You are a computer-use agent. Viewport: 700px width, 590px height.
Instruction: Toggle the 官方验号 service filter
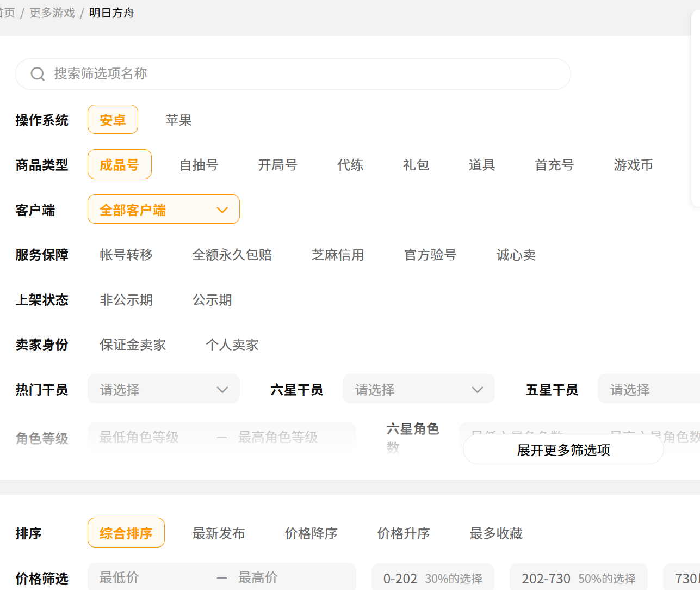click(430, 255)
